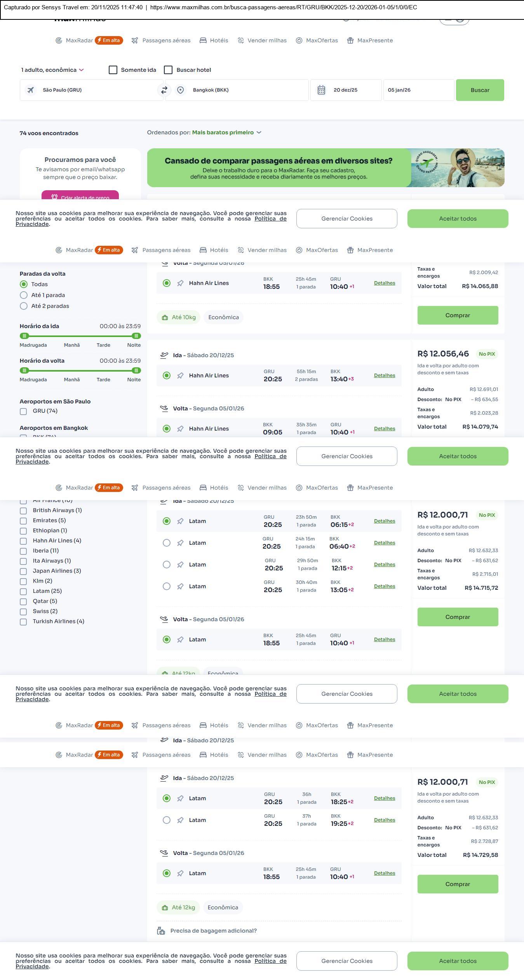524x980 pixels.
Task: Click the airplane icon in the origin field
Action: 30,90
